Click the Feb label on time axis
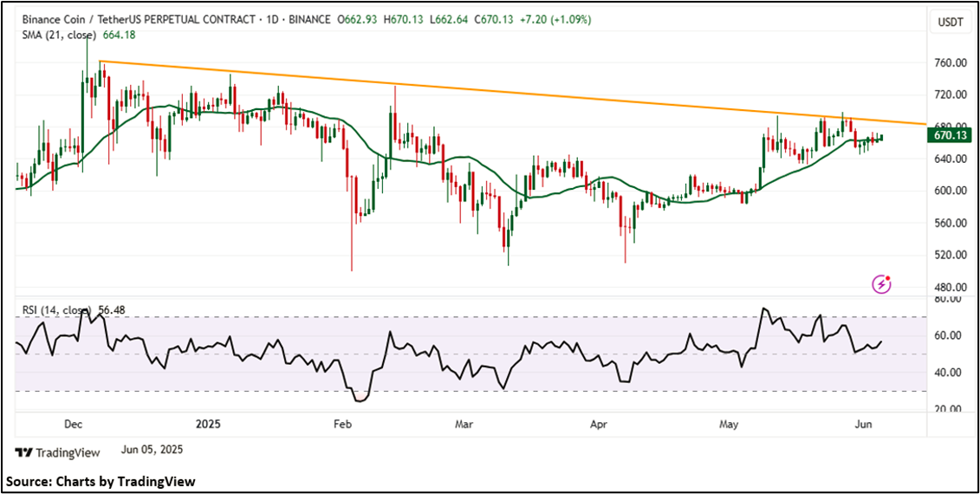The image size is (980, 494). click(x=343, y=425)
